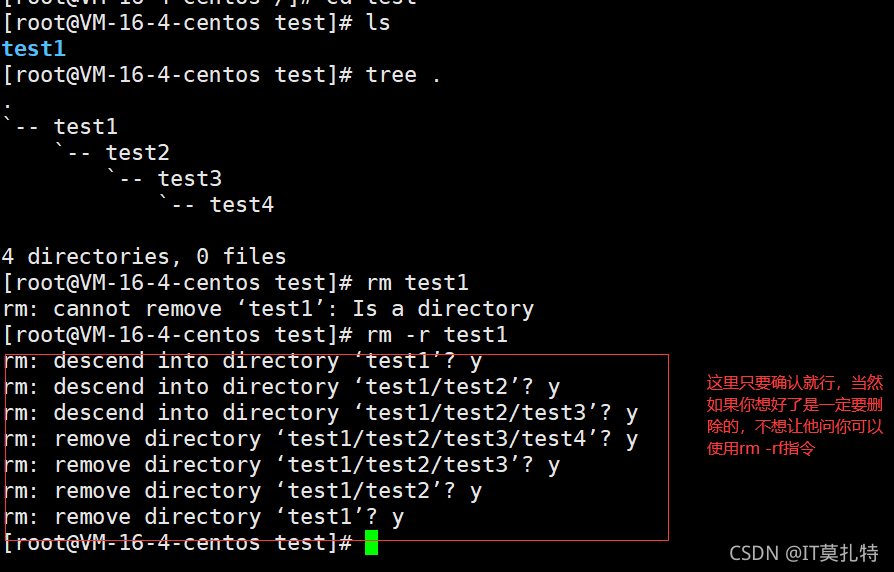
Task: Click test1 node in tree output
Action: [x=86, y=127]
